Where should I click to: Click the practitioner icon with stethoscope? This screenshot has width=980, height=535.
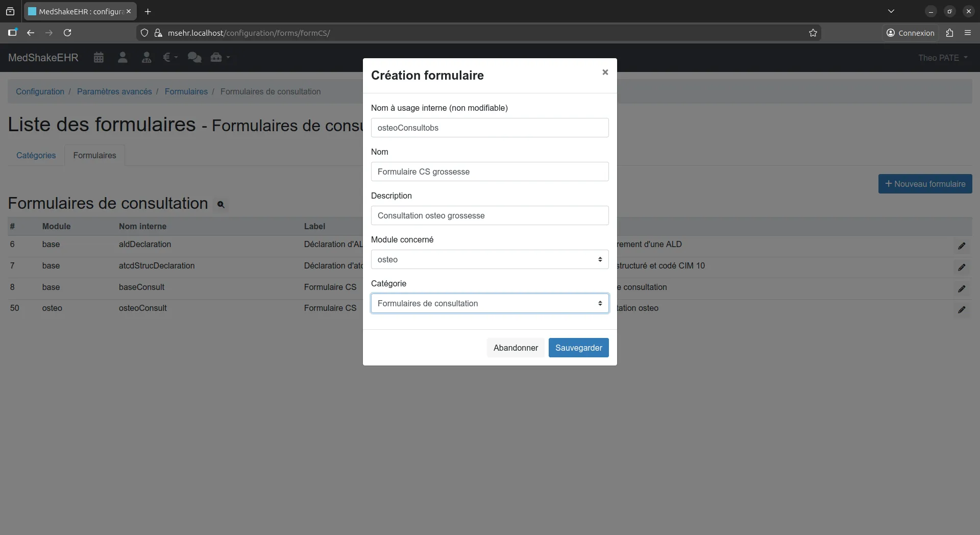point(146,58)
